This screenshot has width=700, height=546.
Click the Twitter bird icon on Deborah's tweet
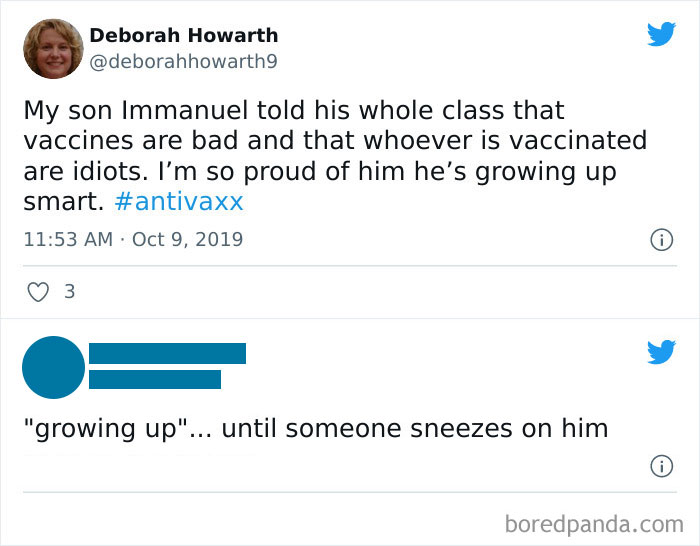click(661, 34)
